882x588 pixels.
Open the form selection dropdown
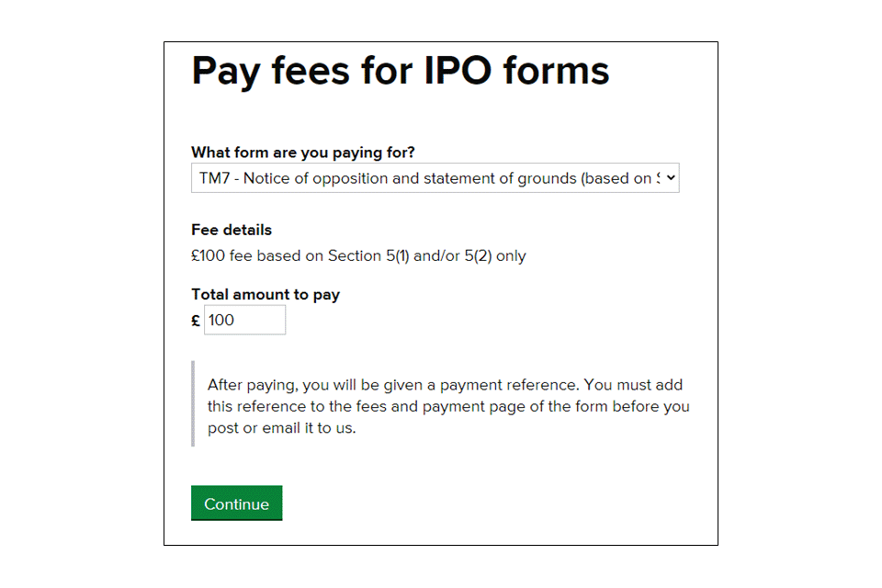(435, 178)
